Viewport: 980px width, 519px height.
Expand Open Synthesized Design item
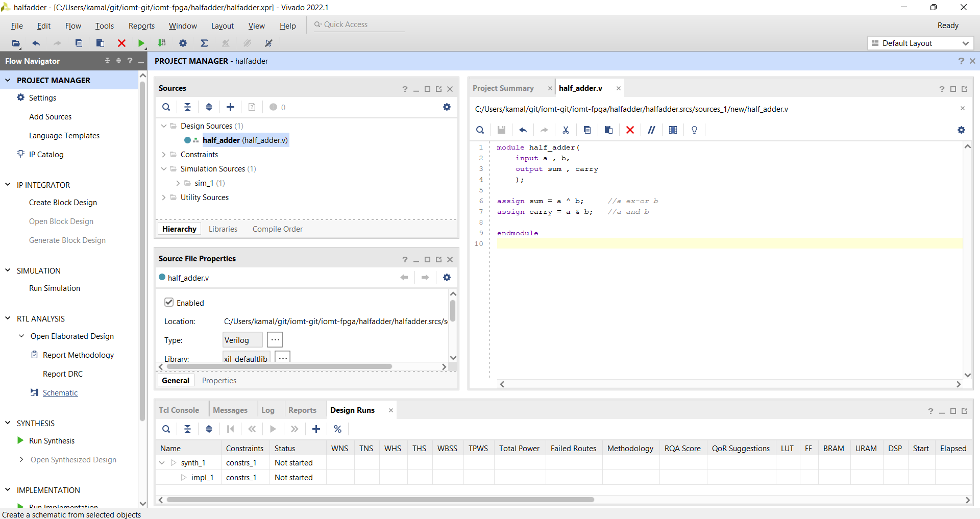pos(21,459)
